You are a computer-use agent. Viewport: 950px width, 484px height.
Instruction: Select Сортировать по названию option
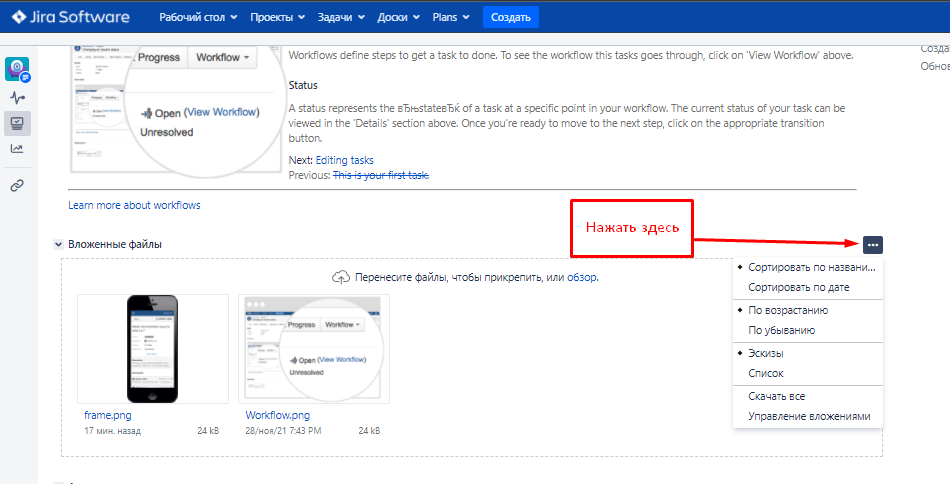click(x=808, y=267)
